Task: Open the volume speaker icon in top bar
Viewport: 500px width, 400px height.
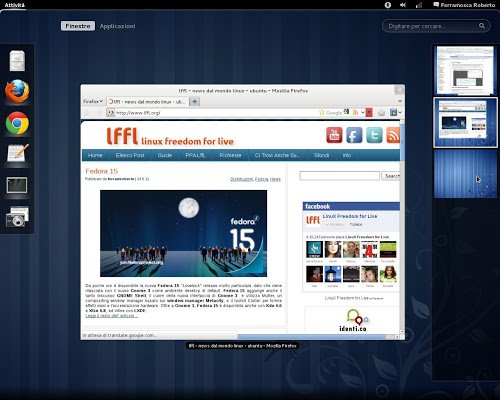Action: click(x=403, y=5)
